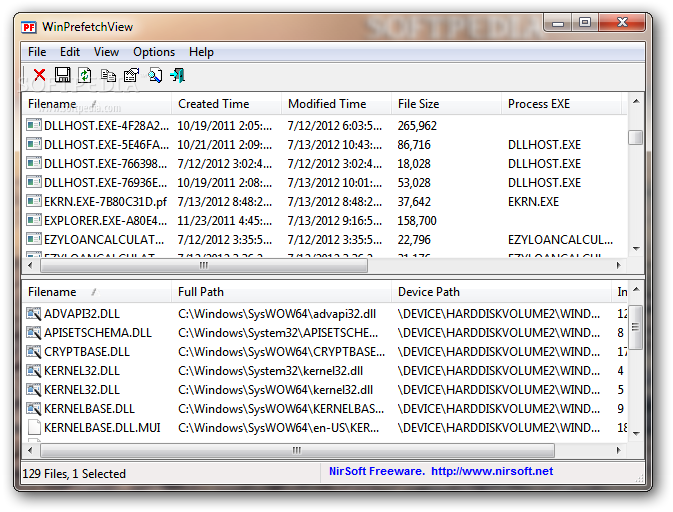Click upper pane horizontal scrollbar thumb
673x512 pixels.
(x=204, y=265)
